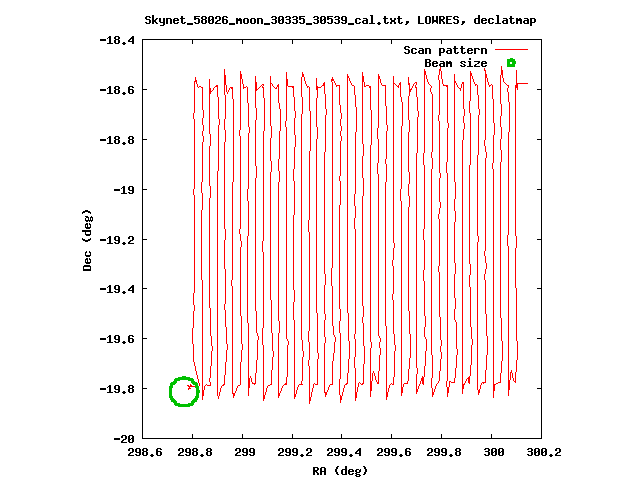The image size is (640, 480).
Task: Click the y-axis tick label -18.6
Action: coord(117,90)
